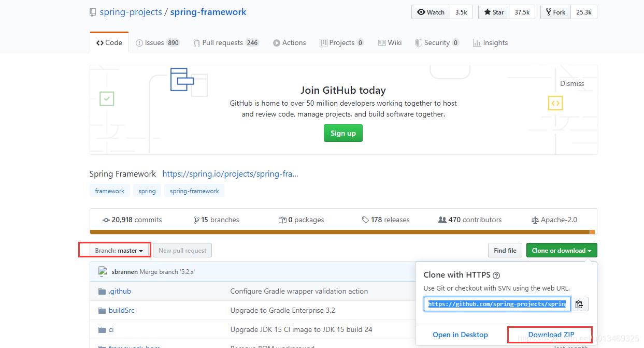Copy clone URL with clipboard icon
Screen dimensions: 644x348
pyautogui.click(x=579, y=304)
